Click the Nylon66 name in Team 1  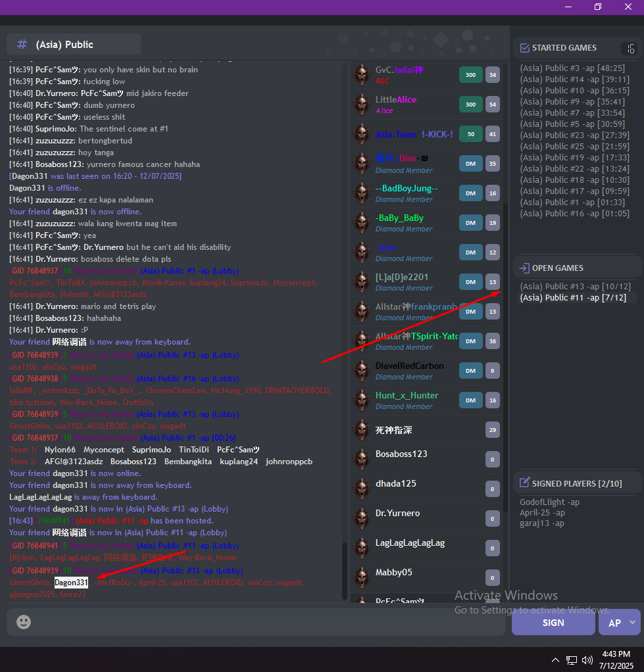[x=60, y=450]
